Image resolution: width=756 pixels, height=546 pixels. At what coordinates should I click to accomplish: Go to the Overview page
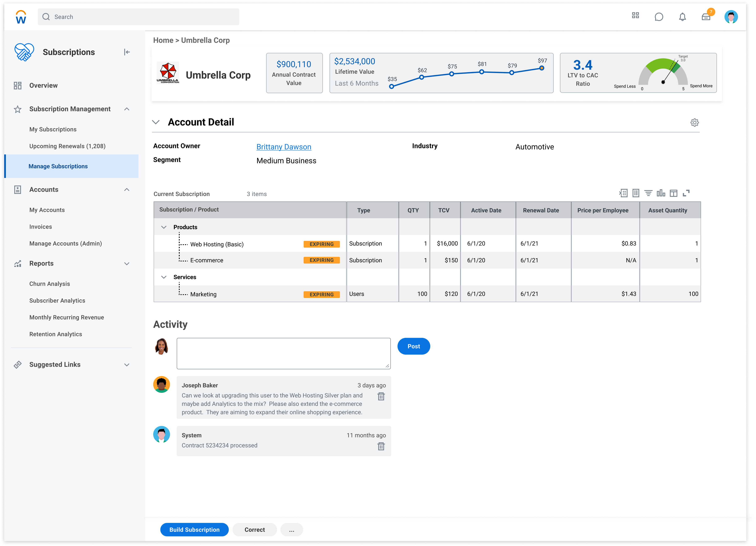pyautogui.click(x=43, y=86)
